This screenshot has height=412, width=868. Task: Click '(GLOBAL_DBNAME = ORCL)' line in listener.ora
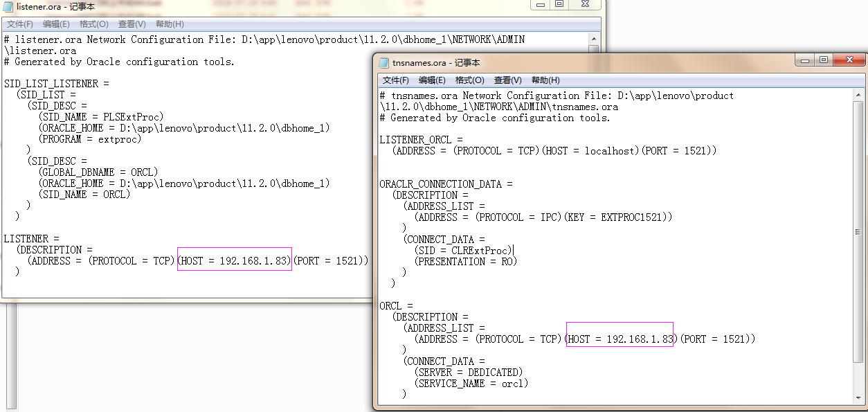[x=99, y=172]
